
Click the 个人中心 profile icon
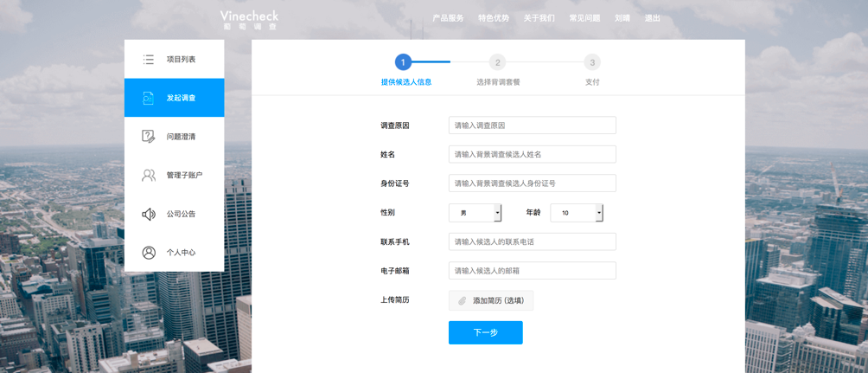tap(149, 253)
